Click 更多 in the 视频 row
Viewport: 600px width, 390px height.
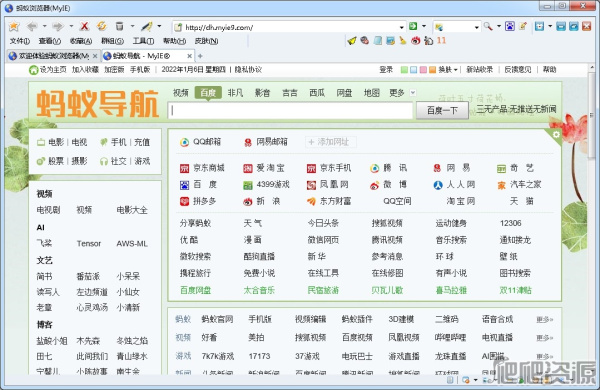(x=545, y=338)
